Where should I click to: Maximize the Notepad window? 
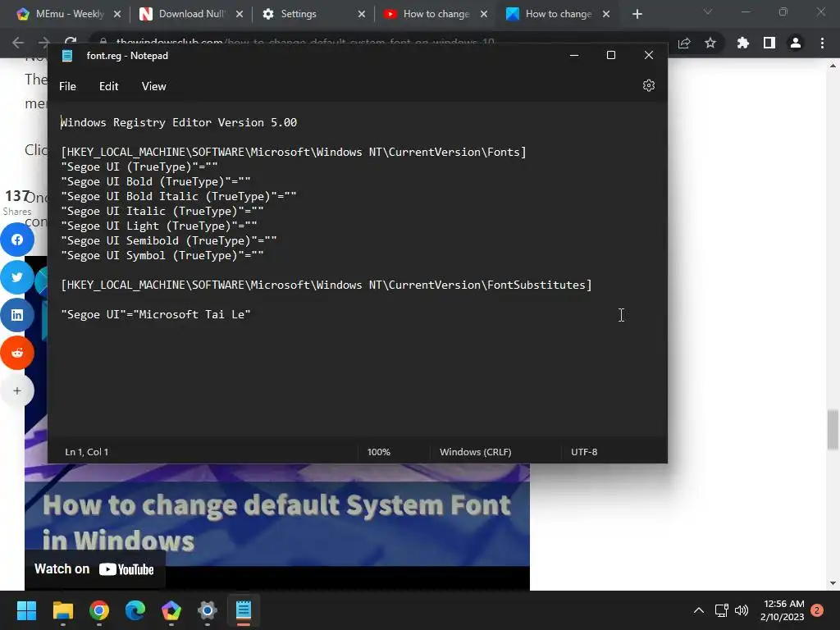(610, 55)
